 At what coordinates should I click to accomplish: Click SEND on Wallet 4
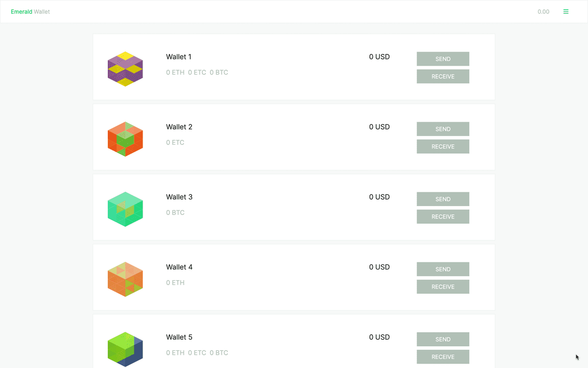442,269
